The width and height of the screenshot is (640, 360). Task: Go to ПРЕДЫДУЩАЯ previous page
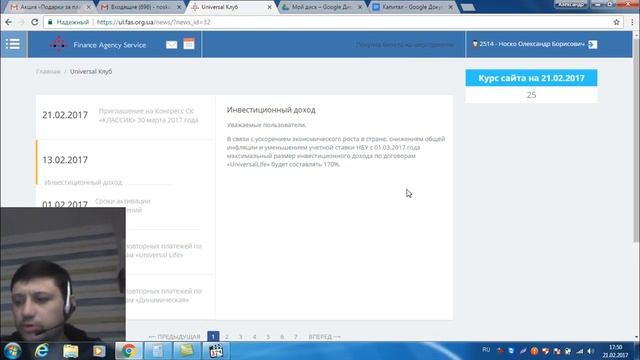click(x=174, y=337)
